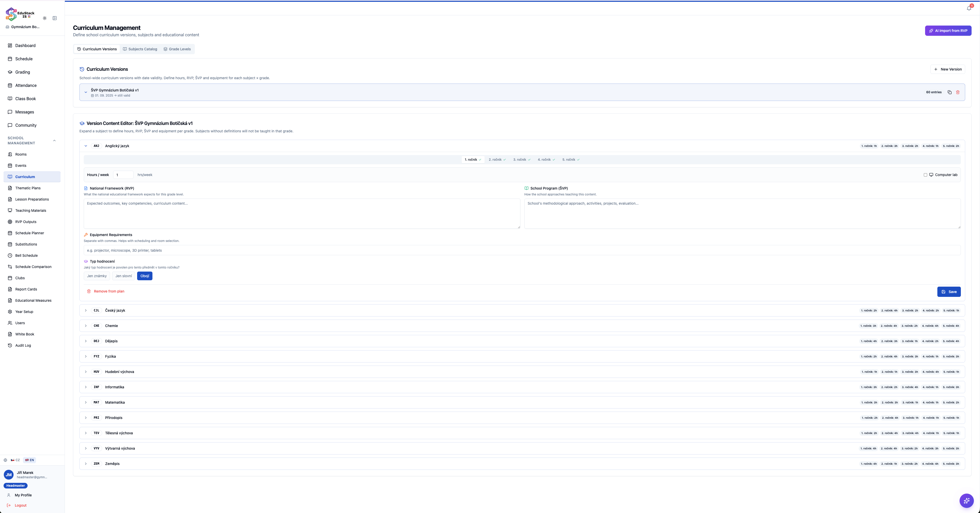980x513 pixels.
Task: Expand the Chemie subject row
Action: (x=522, y=326)
